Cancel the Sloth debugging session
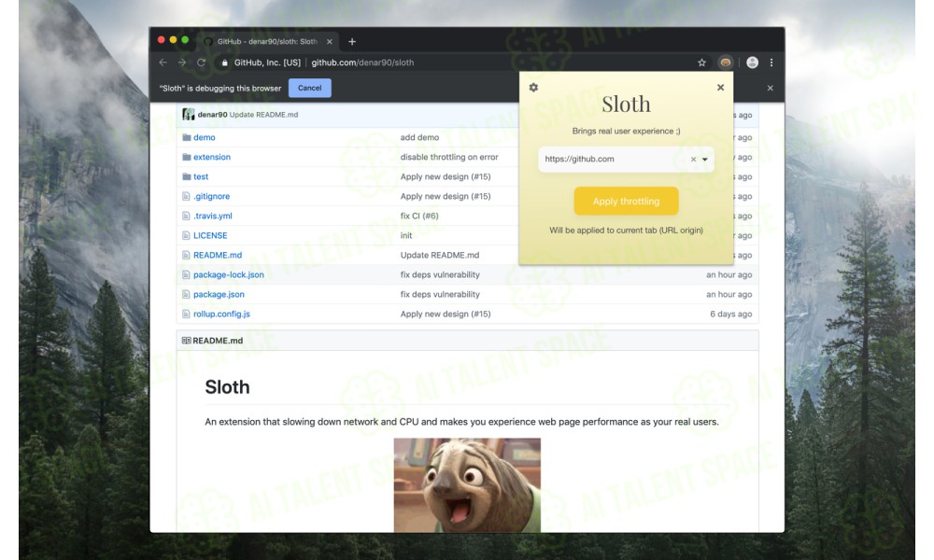The height and width of the screenshot is (560, 934). pos(310,88)
